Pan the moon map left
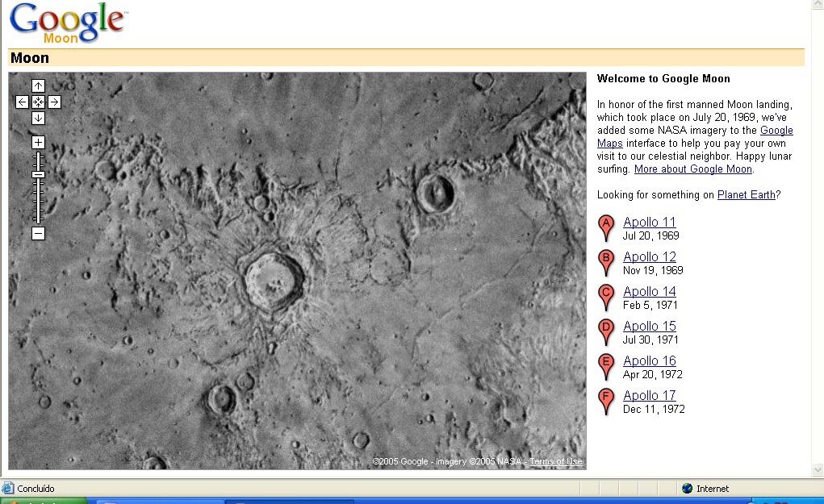The width and height of the screenshot is (824, 504). [22, 102]
